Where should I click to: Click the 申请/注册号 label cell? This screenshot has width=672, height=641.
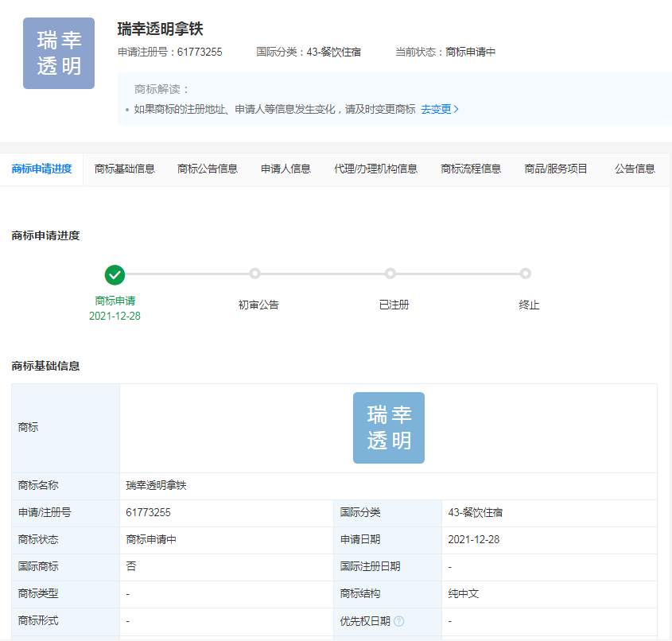coord(65,512)
